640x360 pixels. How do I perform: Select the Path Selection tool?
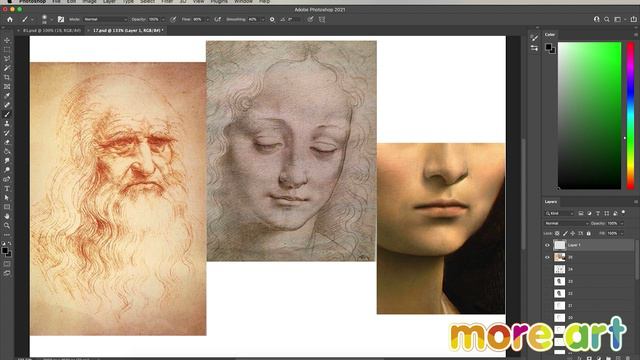[7, 198]
